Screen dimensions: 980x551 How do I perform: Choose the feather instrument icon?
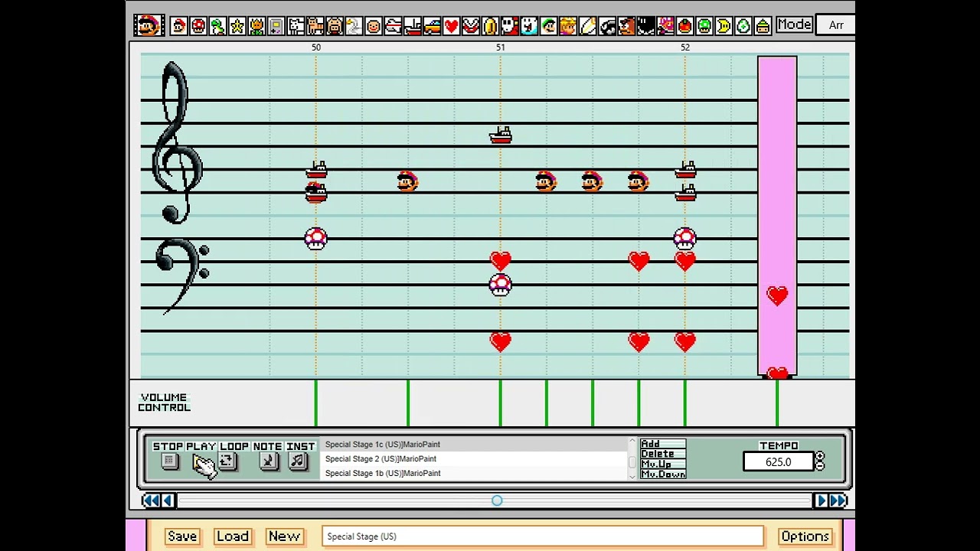click(x=587, y=26)
